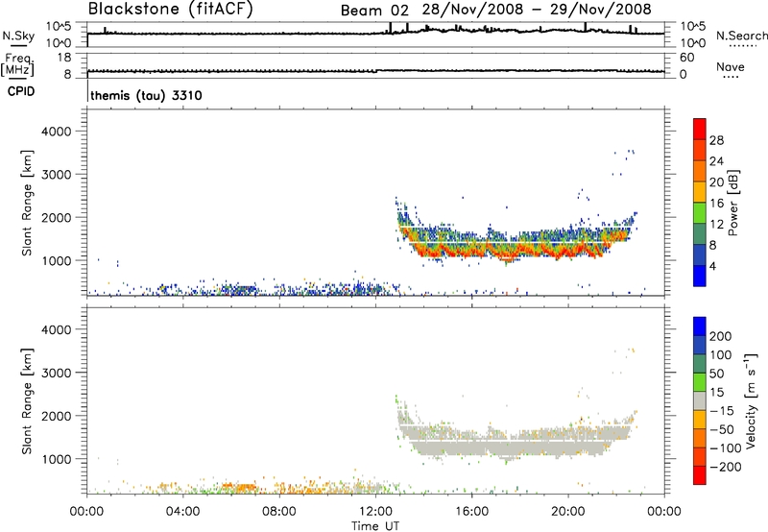Screen dimensions: 768x532
Task: Click the 'Slant Range [km]' label of the power panel
Action: pos(27,203)
